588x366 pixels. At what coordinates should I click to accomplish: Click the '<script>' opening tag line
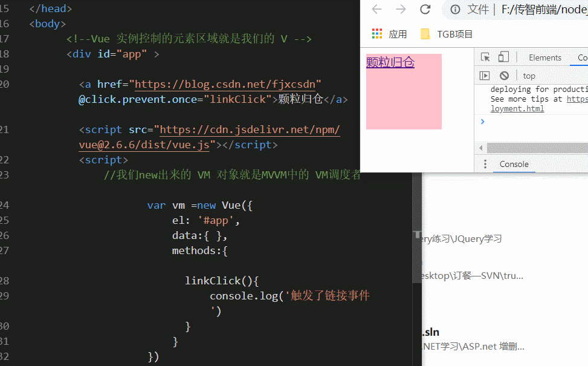pos(103,160)
